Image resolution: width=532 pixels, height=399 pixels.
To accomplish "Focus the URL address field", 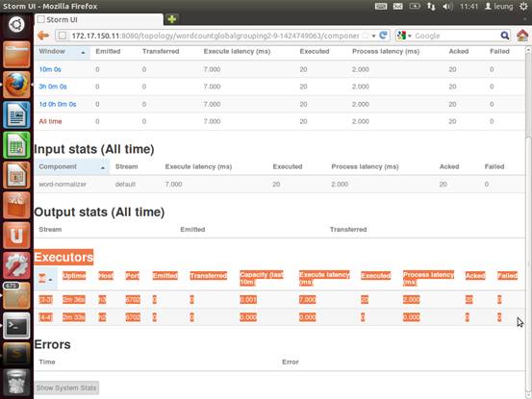I will coord(215,36).
